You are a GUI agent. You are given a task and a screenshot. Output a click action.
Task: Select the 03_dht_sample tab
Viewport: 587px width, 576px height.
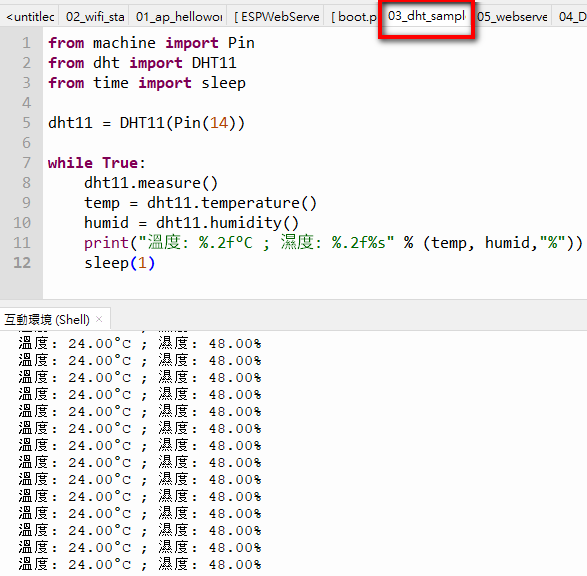(x=426, y=16)
